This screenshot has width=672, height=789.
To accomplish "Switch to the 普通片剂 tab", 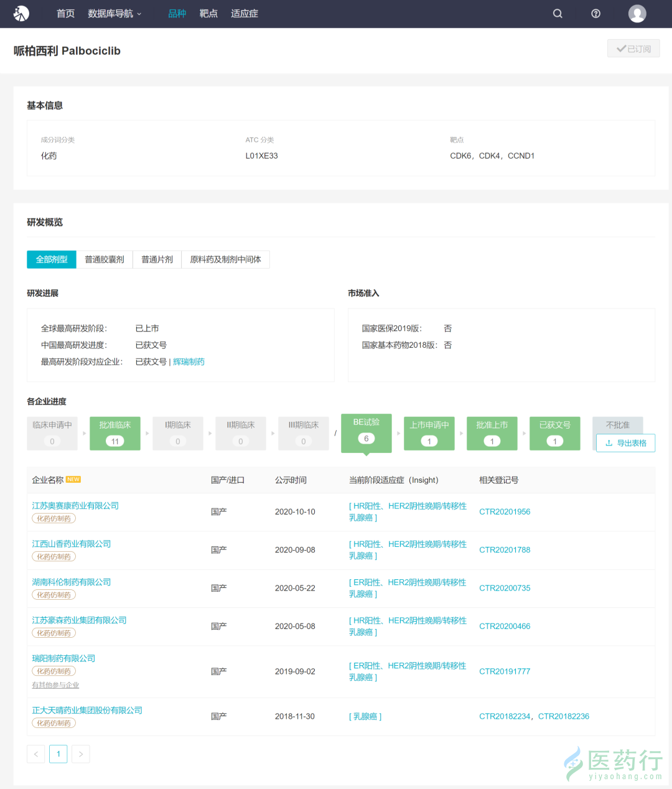I will (157, 259).
